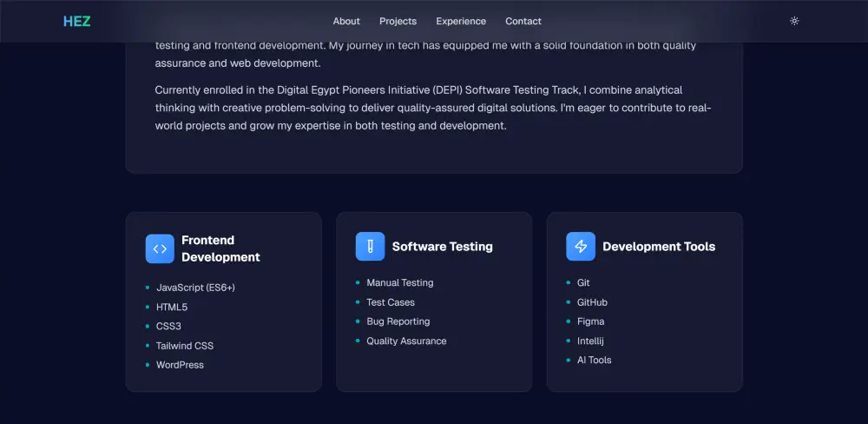Select the Manual Testing skill item
The image size is (868, 424).
399,283
